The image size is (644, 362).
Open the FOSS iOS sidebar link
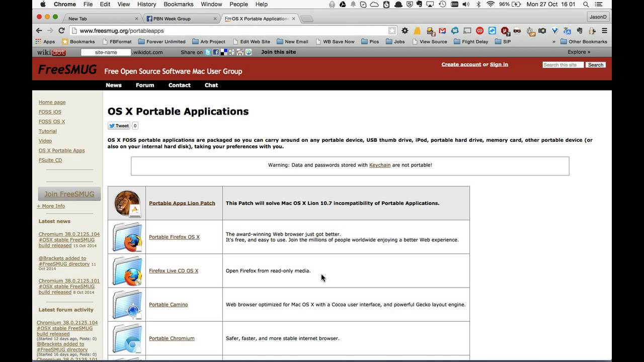tap(50, 112)
